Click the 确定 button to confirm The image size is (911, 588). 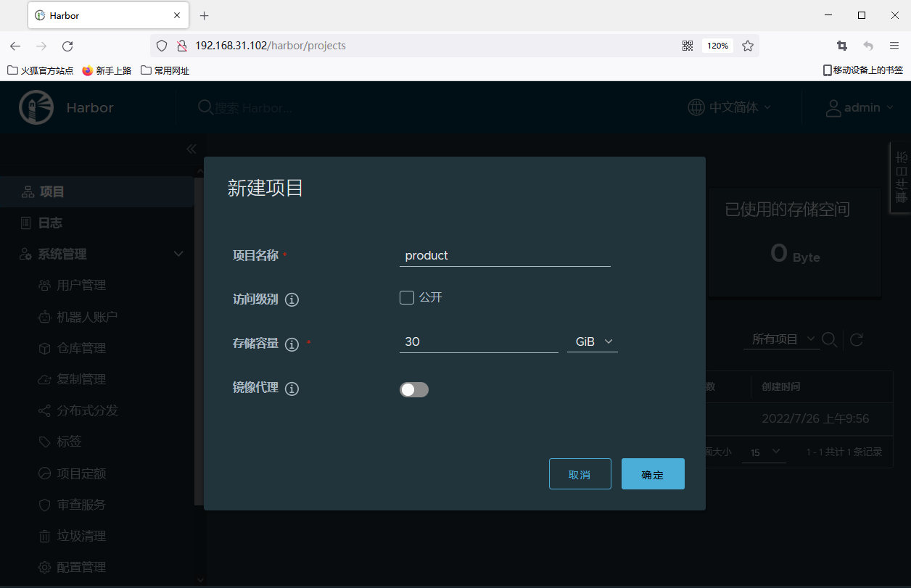pyautogui.click(x=653, y=474)
